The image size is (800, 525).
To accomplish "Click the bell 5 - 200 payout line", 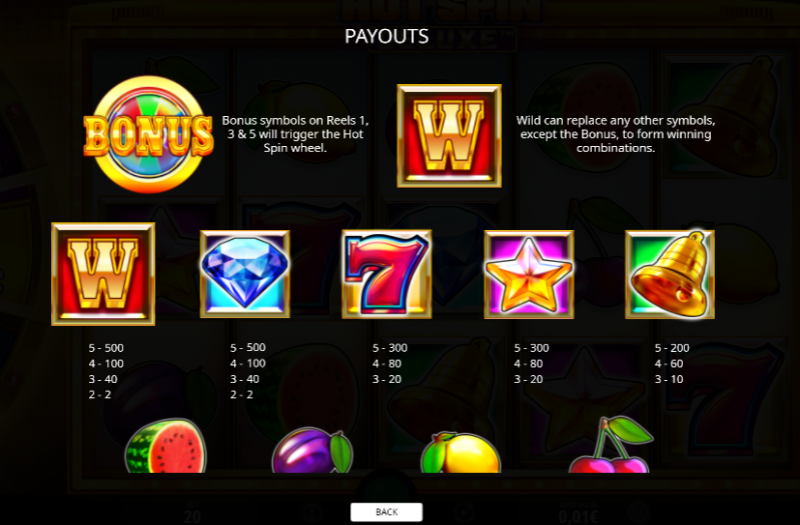I will 672,348.
